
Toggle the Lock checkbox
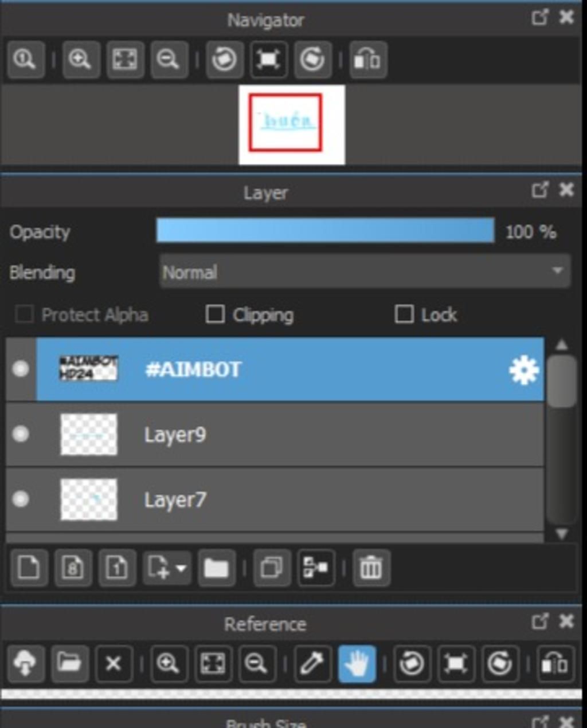pos(404,314)
